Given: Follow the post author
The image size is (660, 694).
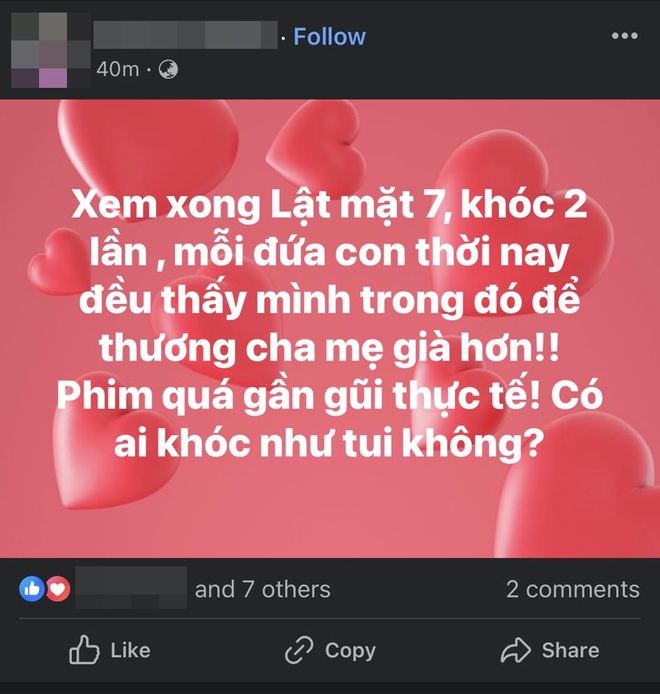Looking at the screenshot, I should tap(329, 36).
